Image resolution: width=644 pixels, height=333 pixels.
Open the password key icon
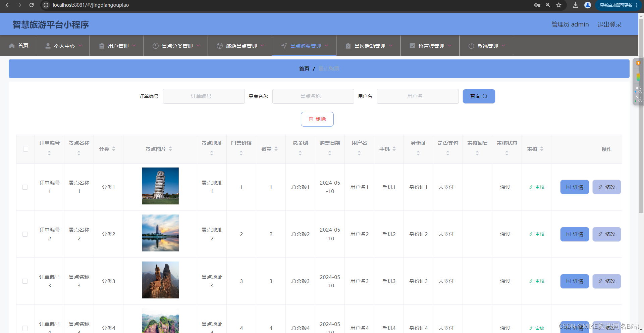click(537, 5)
